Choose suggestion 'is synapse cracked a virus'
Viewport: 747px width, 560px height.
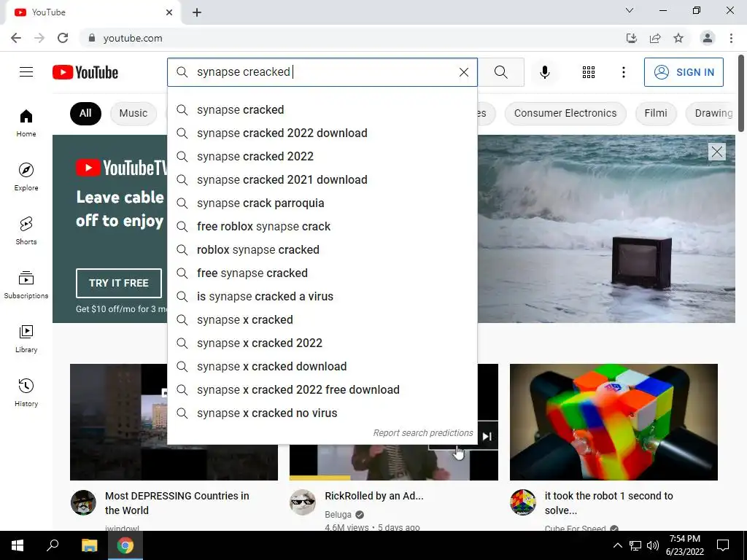[322, 296]
